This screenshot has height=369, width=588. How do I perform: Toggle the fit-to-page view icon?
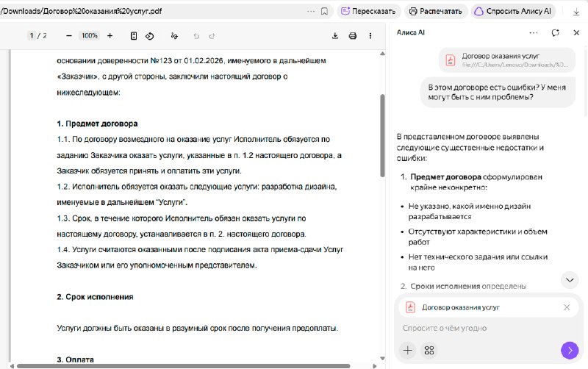(x=134, y=35)
